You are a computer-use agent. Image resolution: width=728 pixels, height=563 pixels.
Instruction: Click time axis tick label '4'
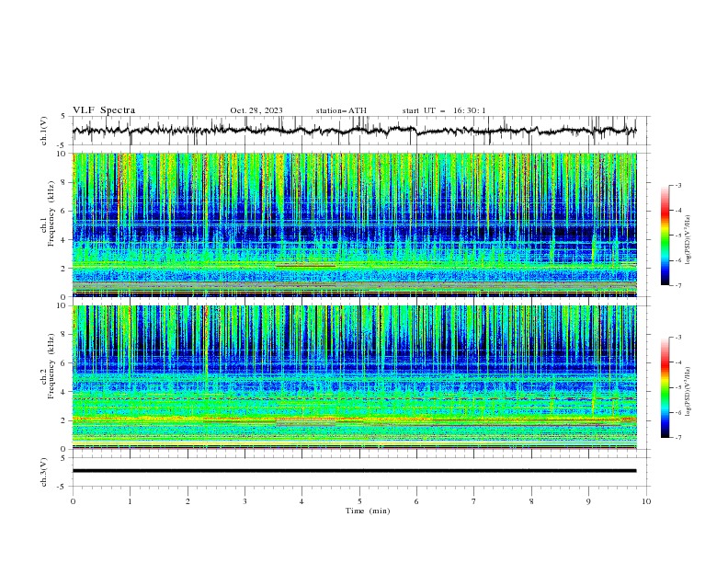click(302, 501)
